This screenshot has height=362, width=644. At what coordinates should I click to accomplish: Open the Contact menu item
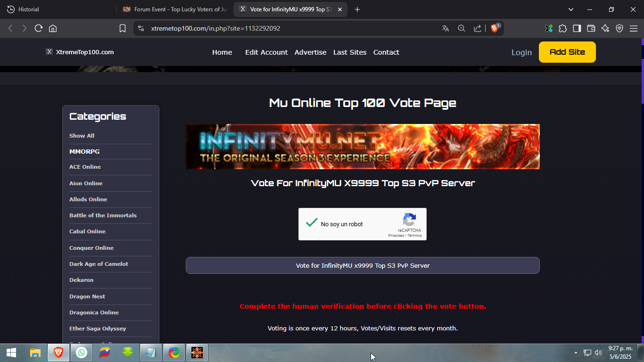point(386,52)
